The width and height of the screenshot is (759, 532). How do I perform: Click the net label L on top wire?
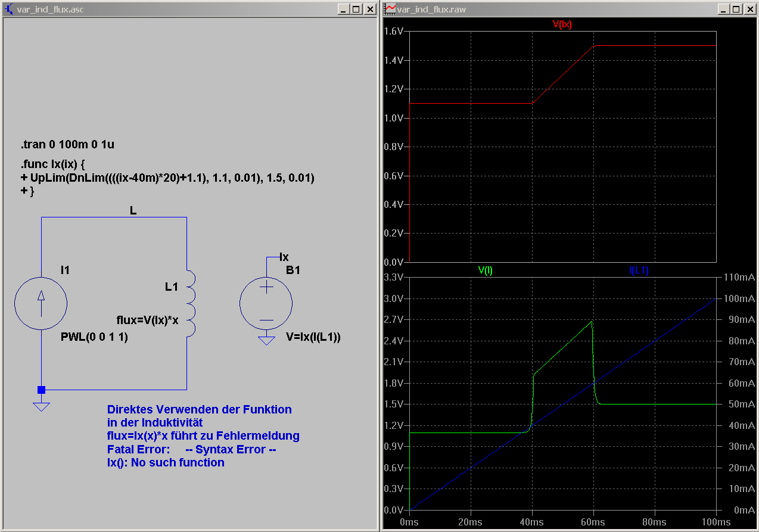133,210
